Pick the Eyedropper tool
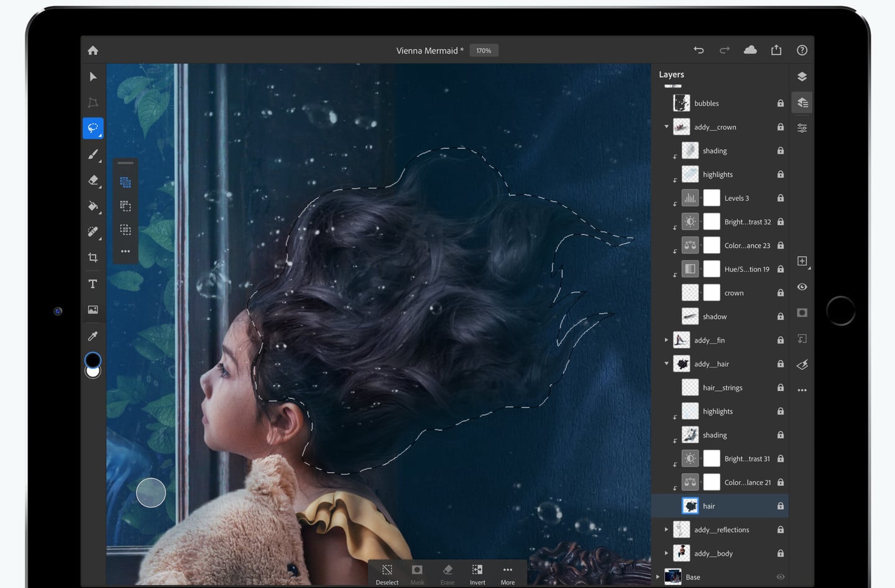This screenshot has height=588, width=895. pyautogui.click(x=93, y=335)
